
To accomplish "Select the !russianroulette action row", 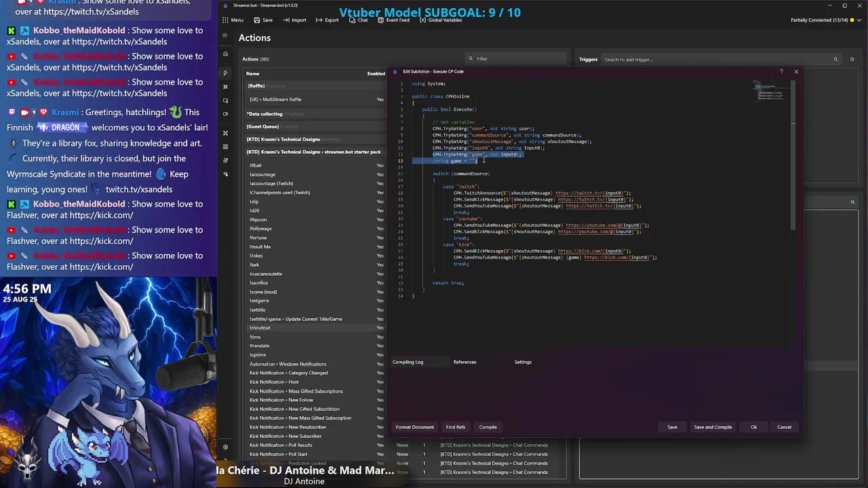I will [x=315, y=274].
